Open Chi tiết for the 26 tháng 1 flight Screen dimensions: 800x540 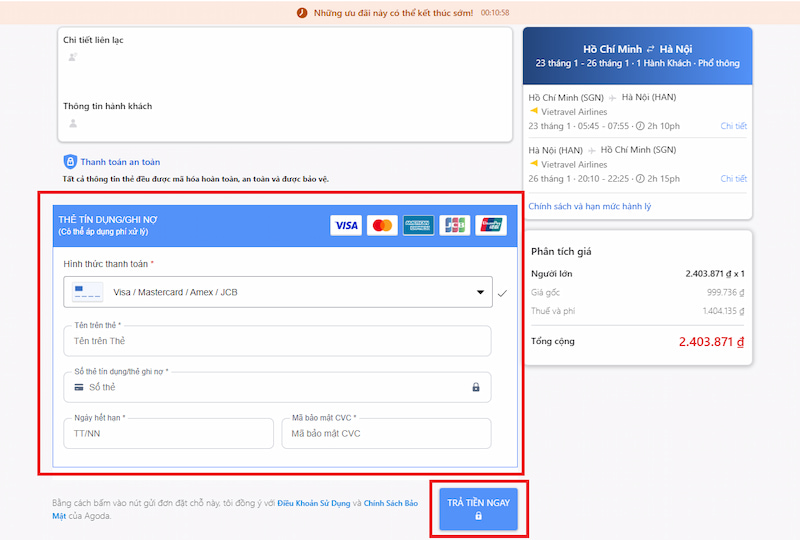(x=733, y=179)
